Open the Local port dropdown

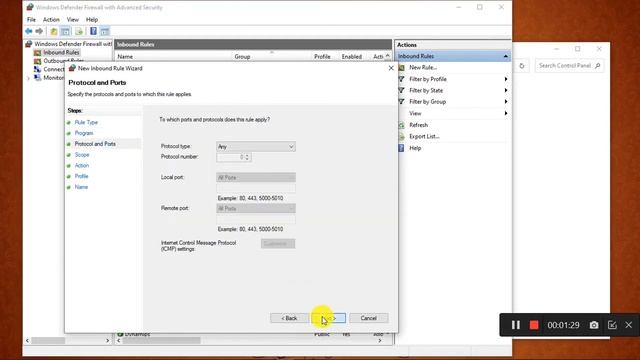pyautogui.click(x=256, y=178)
